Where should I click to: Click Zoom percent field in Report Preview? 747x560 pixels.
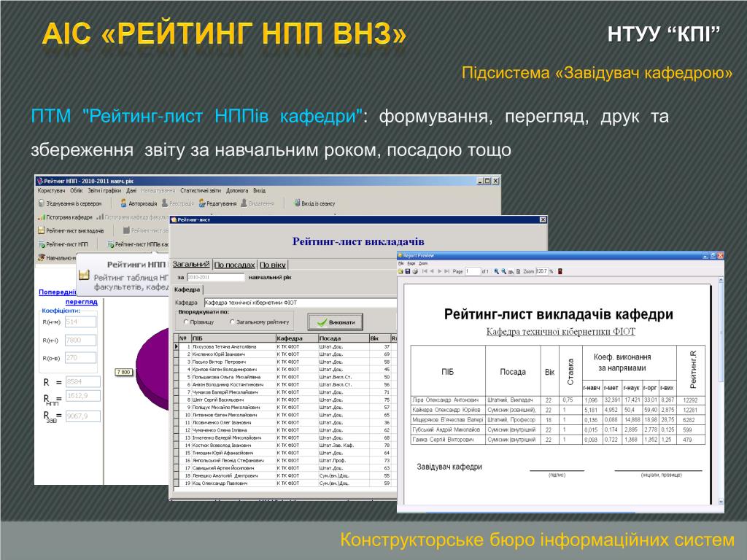coord(542,271)
